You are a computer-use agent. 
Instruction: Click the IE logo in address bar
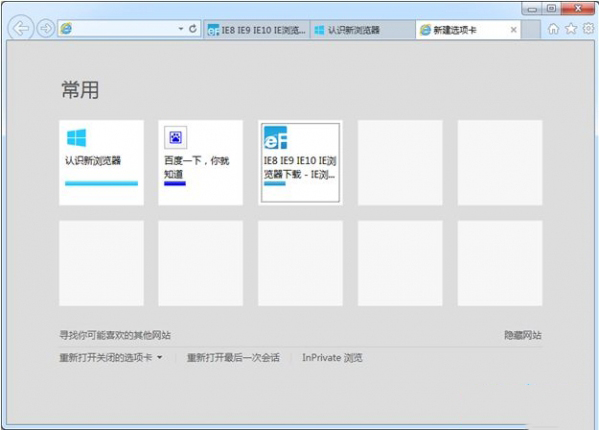[66, 29]
